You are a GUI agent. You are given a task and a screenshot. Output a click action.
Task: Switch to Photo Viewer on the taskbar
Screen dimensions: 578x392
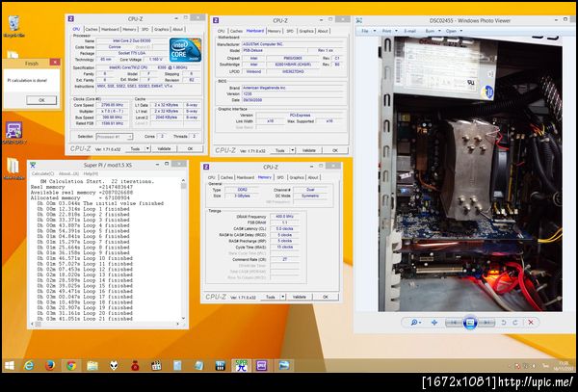(x=284, y=365)
